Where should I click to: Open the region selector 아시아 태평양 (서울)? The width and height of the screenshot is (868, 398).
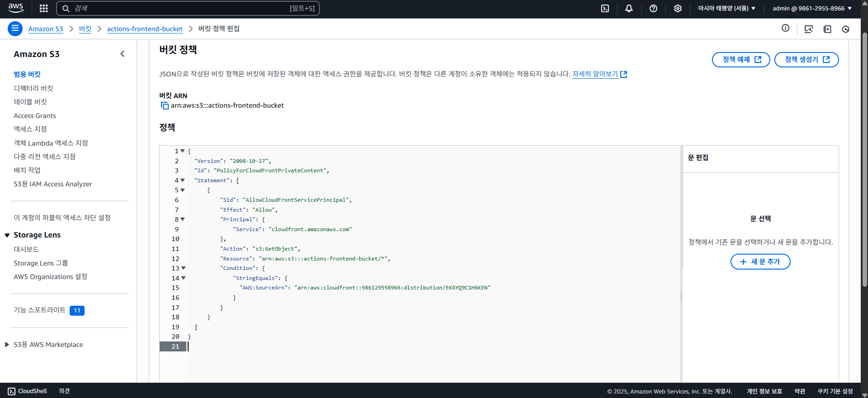726,8
